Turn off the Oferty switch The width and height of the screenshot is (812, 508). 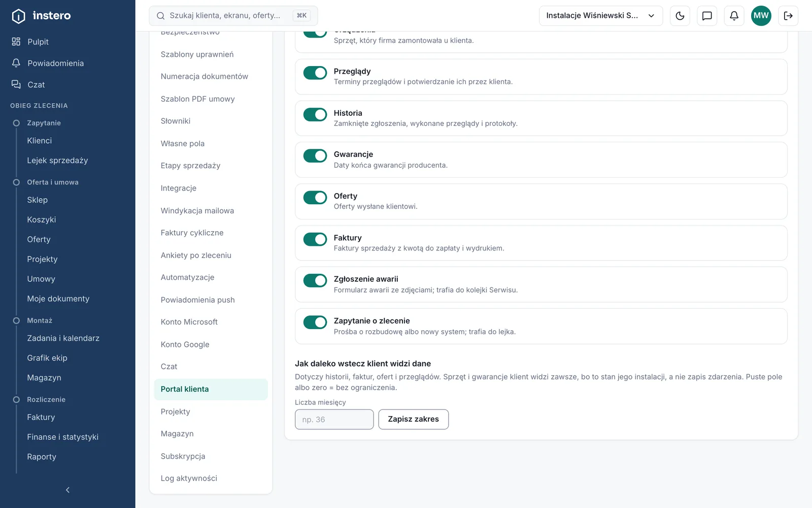[x=315, y=198]
